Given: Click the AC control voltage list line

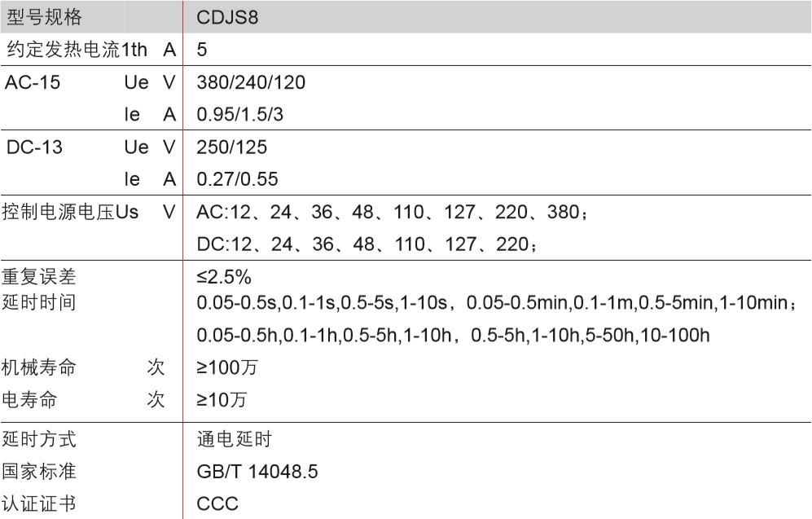Looking at the screenshot, I should pos(392,212).
